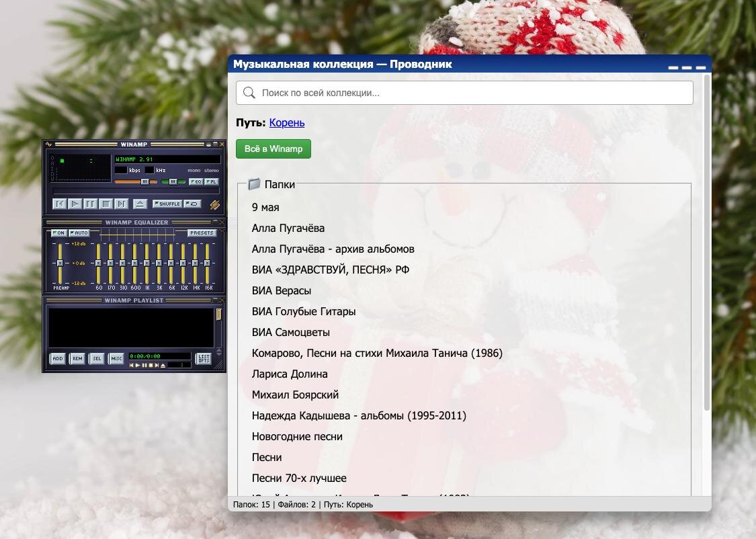Toggle the repeat button next to Shuffle
756x539 pixels.
(x=192, y=204)
